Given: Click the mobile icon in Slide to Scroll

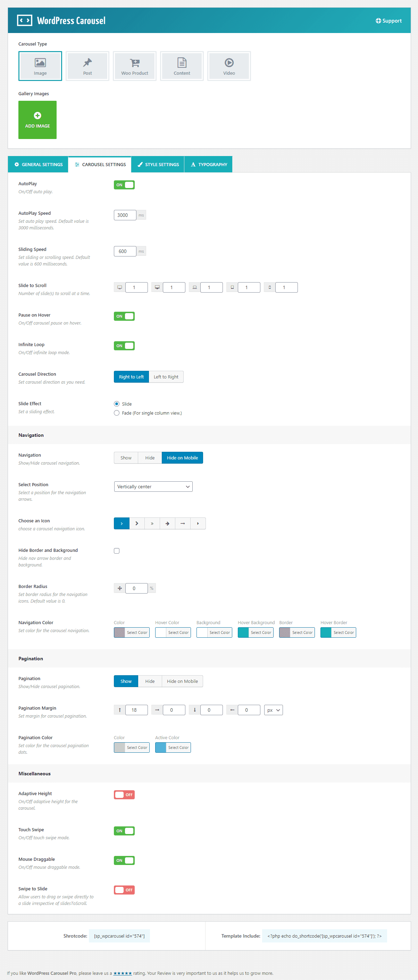Looking at the screenshot, I should [269, 287].
